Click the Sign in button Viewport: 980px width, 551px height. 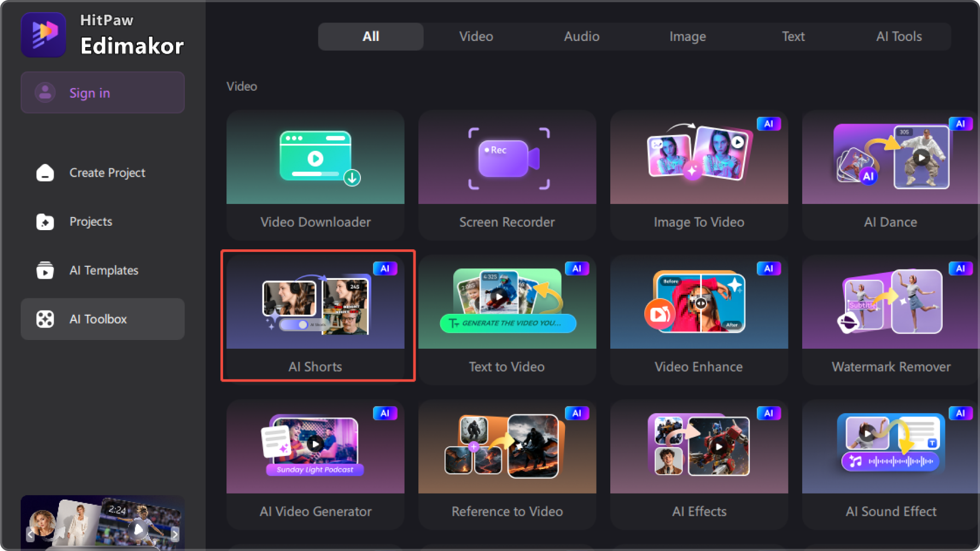(x=103, y=92)
